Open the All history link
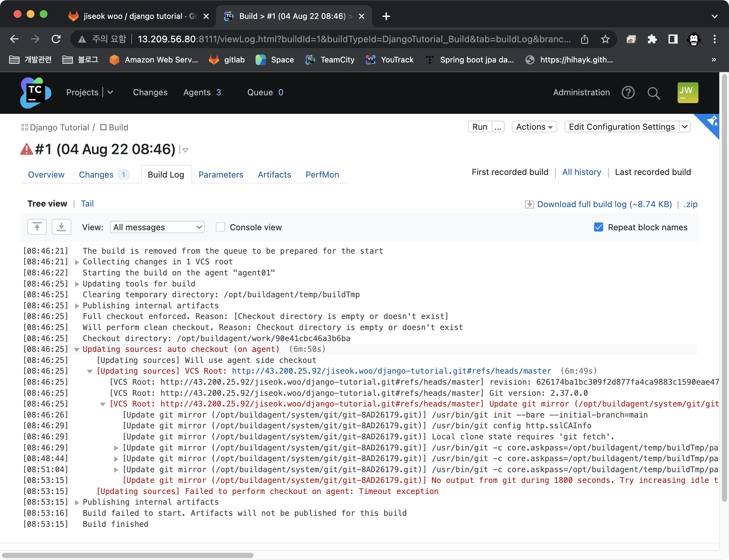This screenshot has height=560, width=729. pos(582,172)
